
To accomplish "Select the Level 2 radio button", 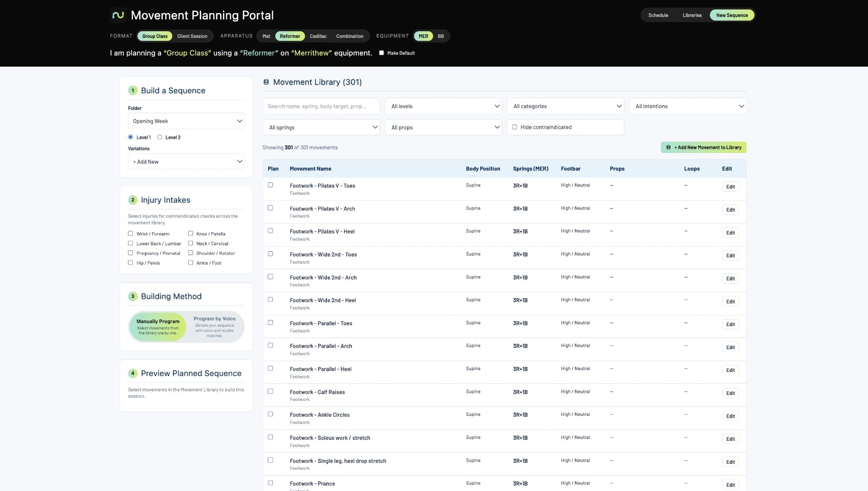I will point(160,137).
